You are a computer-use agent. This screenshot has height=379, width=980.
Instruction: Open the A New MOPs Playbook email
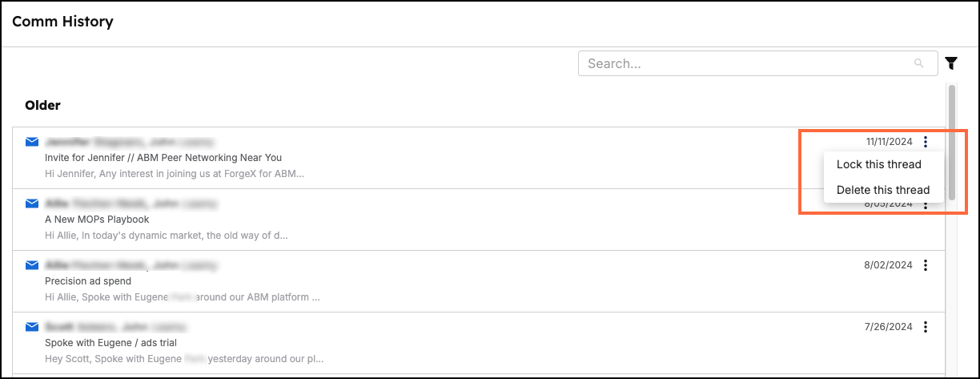coord(97,219)
